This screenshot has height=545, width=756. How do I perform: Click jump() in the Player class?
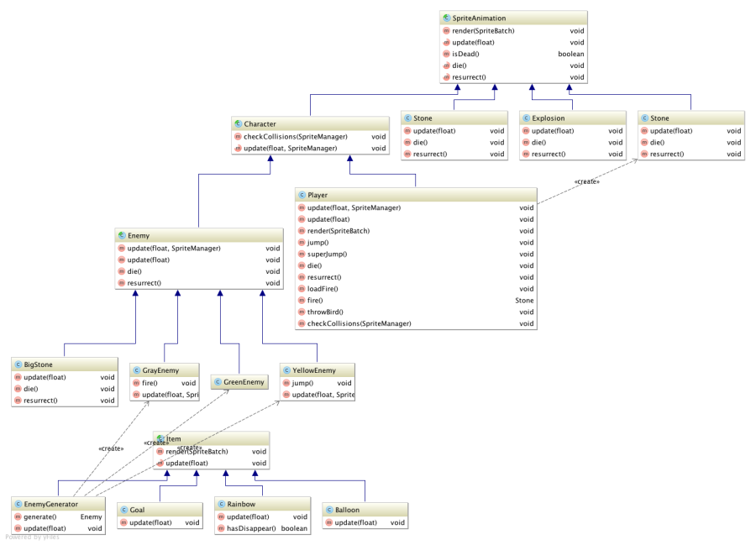click(x=318, y=243)
